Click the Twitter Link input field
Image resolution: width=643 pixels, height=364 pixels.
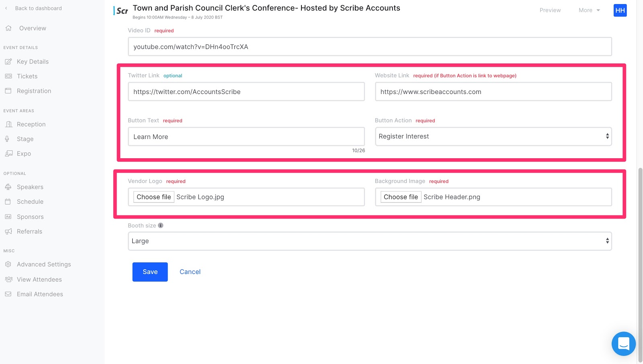[246, 92]
